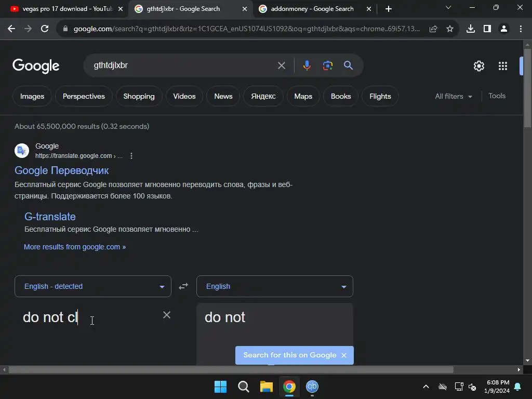Open the Windows Start menu
This screenshot has width=532, height=399.
click(220, 387)
